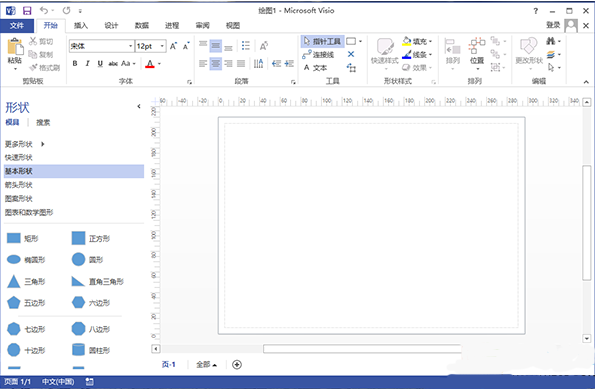Click the decrease indent icon
This screenshot has width=595, height=389.
[276, 63]
